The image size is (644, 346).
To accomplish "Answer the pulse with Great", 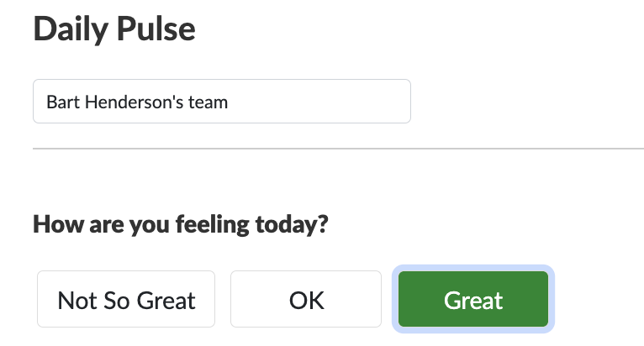I will (x=473, y=299).
